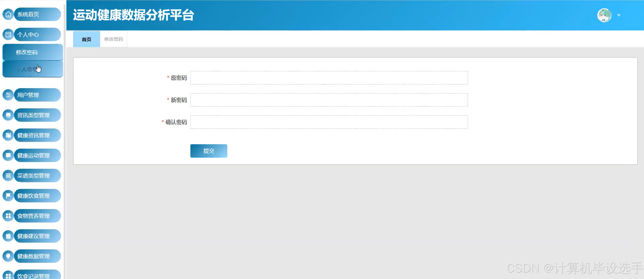
Task: Open 个人信息 submenu item
Action: click(x=32, y=69)
